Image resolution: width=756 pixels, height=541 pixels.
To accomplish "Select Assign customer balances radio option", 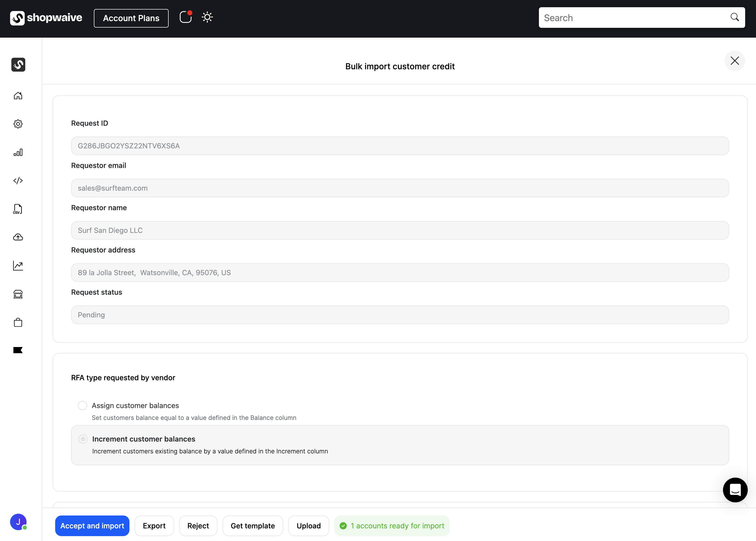I will 82,405.
